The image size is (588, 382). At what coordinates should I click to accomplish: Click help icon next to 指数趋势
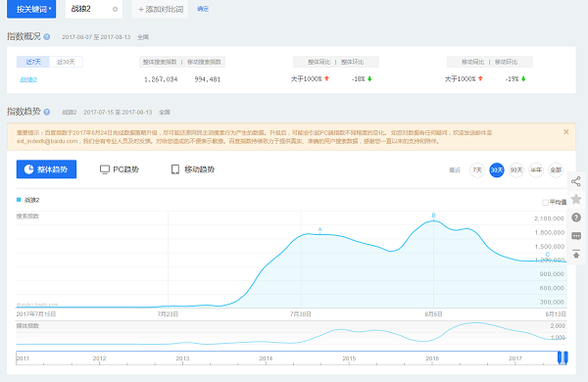(46, 112)
